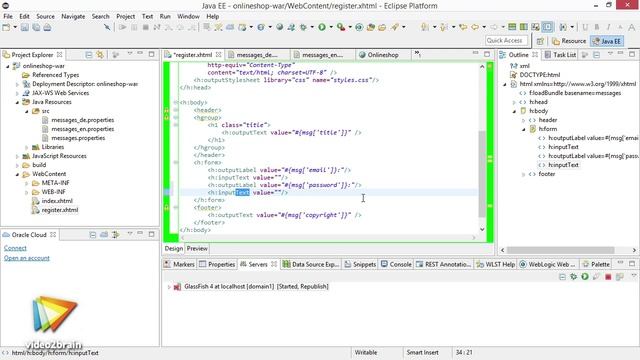The height and width of the screenshot is (360, 640).
Task: Open the Navigate menu
Action: [73, 16]
